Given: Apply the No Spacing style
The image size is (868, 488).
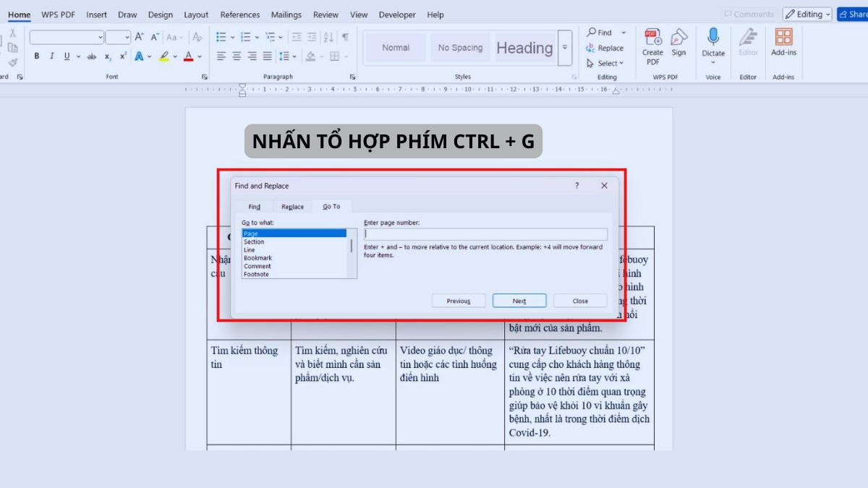Looking at the screenshot, I should (460, 48).
